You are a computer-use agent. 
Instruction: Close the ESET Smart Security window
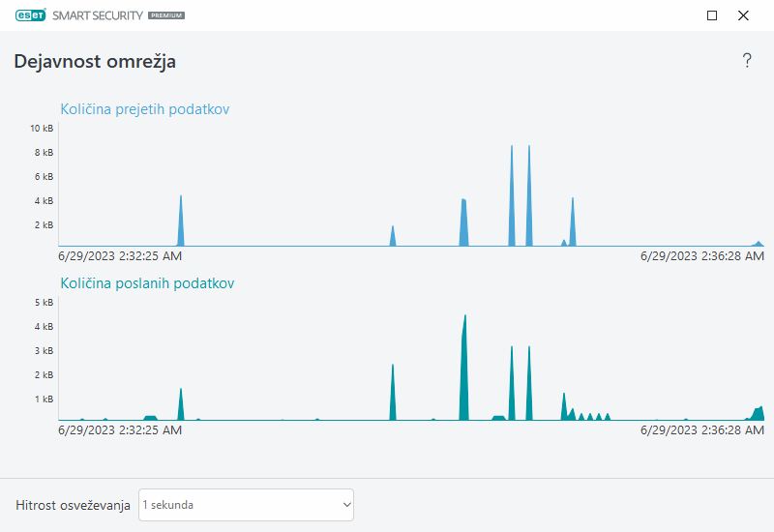click(743, 15)
